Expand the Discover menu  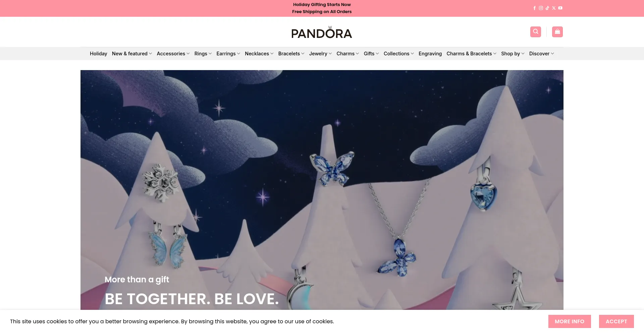point(541,54)
